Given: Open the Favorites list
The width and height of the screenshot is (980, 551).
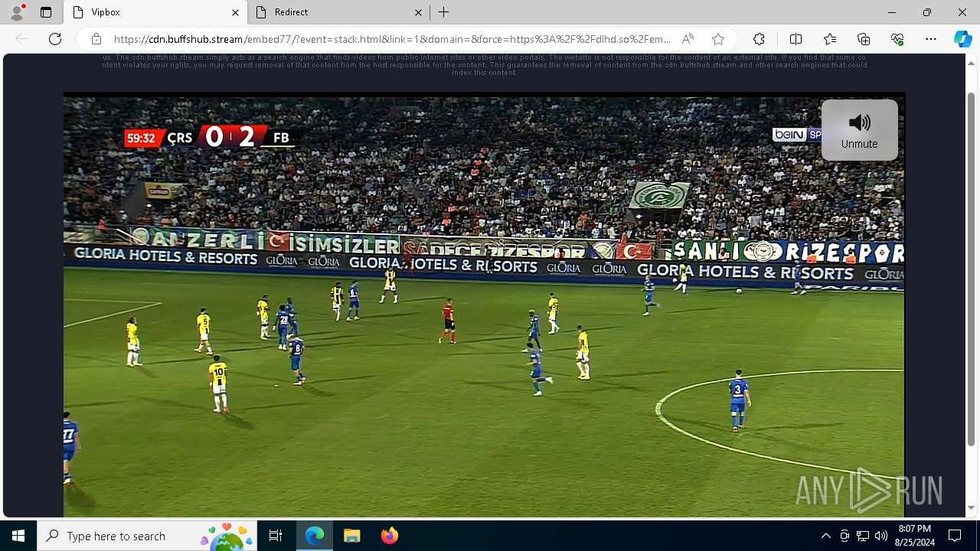Looking at the screenshot, I should pos(830,39).
